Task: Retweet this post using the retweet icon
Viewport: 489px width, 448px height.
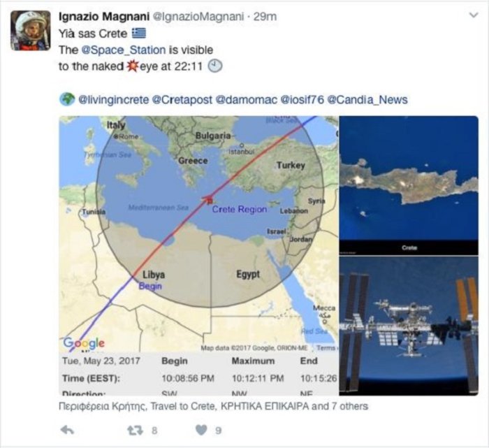Action: pyautogui.click(x=136, y=431)
